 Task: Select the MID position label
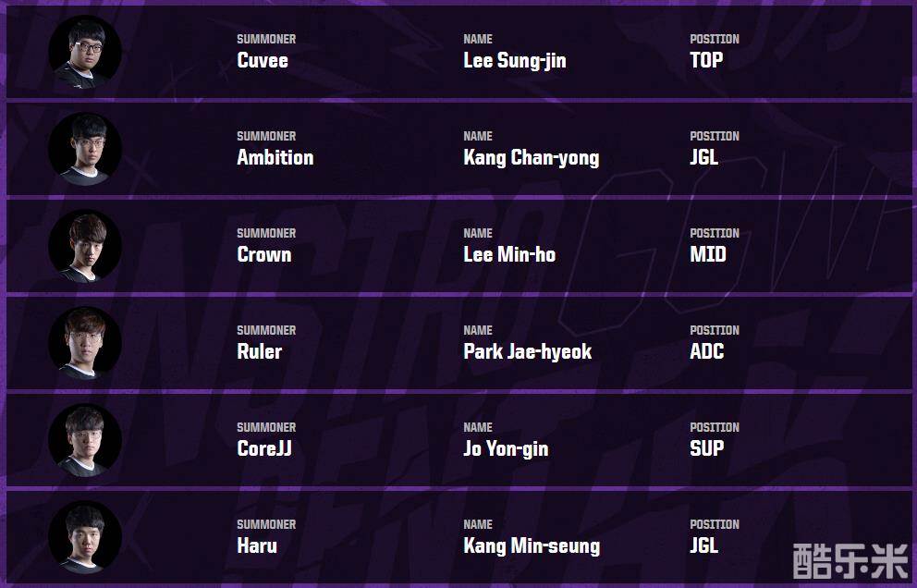pos(707,255)
